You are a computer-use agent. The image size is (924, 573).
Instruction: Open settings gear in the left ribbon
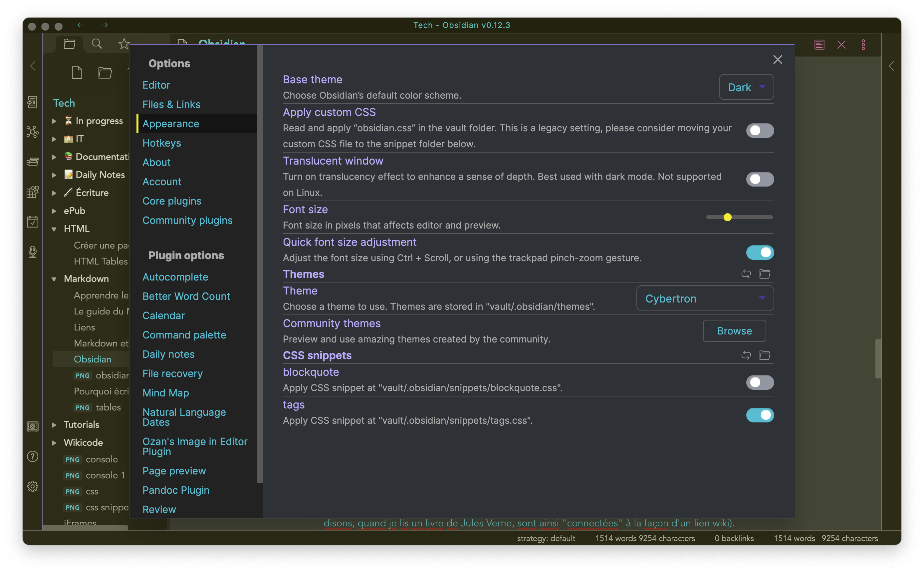click(x=33, y=487)
